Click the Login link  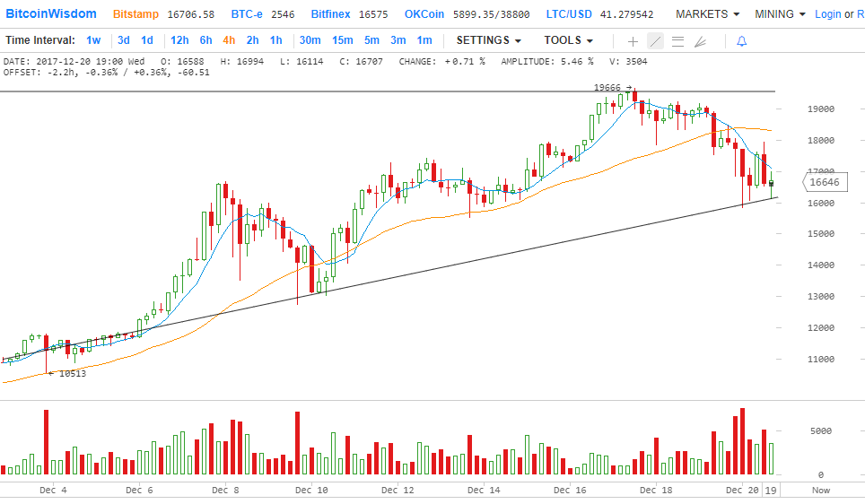click(x=827, y=14)
